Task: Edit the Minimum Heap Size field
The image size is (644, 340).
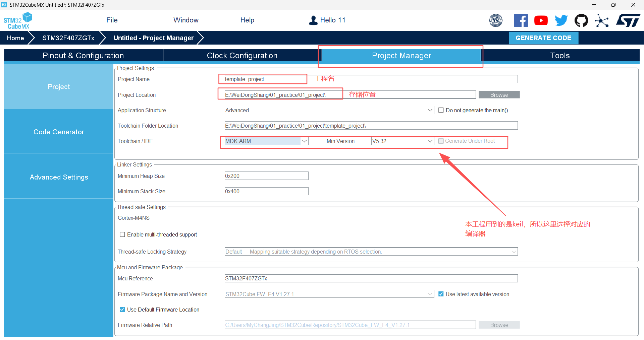Action: click(x=266, y=176)
